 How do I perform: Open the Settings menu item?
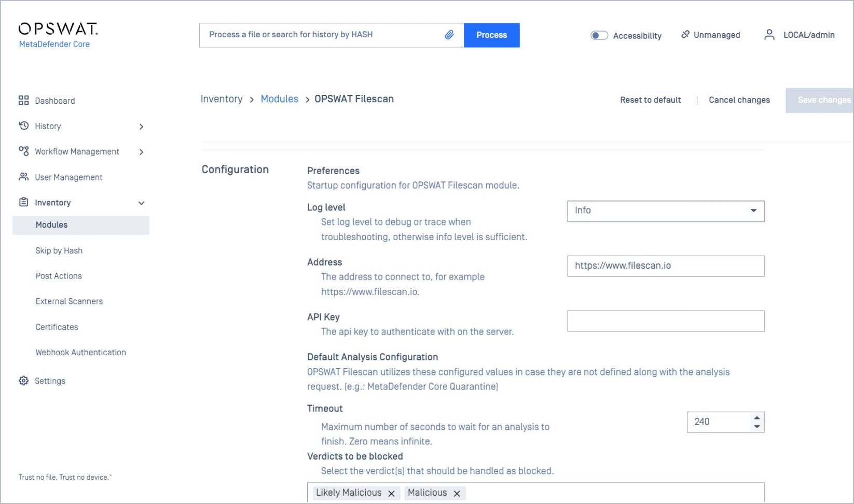pos(50,381)
